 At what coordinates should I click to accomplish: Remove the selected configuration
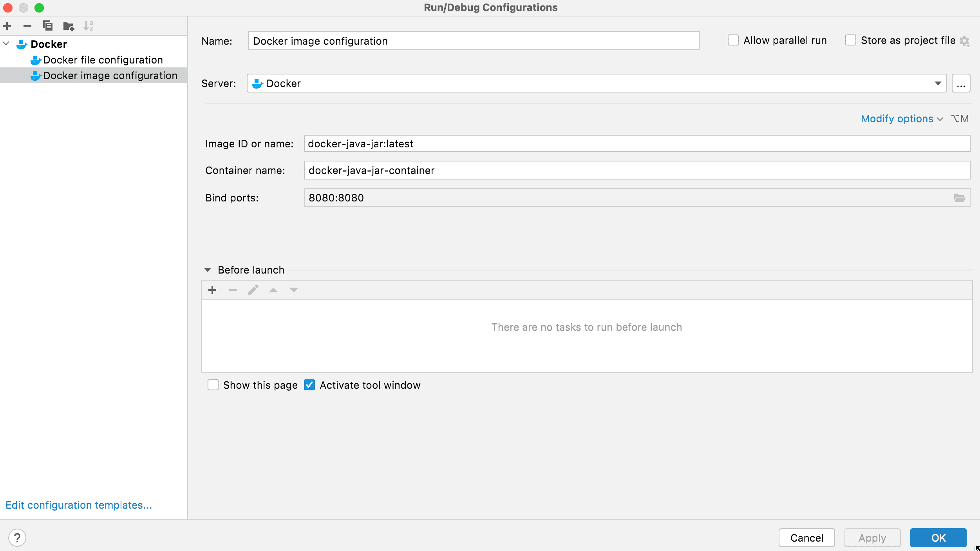pyautogui.click(x=27, y=25)
